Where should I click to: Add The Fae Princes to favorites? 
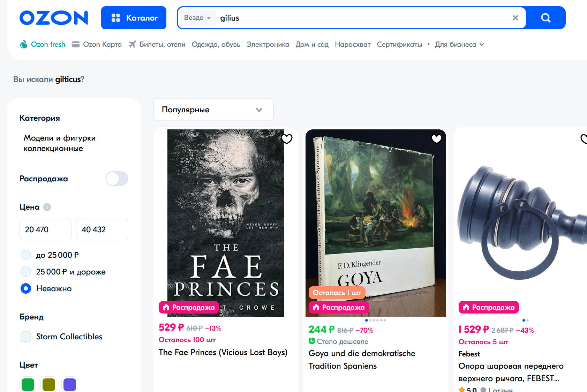tap(287, 139)
